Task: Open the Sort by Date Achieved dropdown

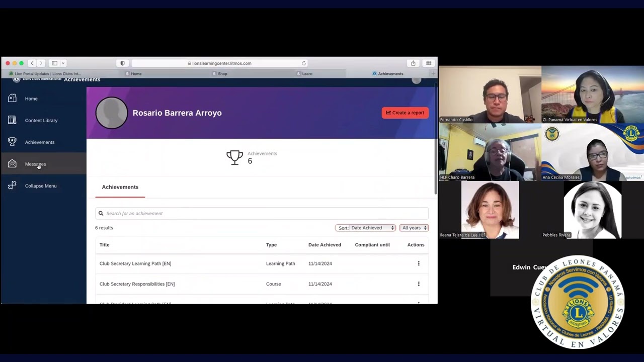Action: [366, 228]
